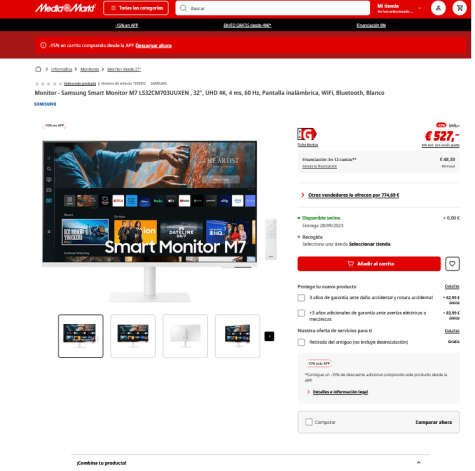Image resolution: width=475 pixels, height=471 pixels.
Task: Open 'Informática' breadcrumb
Action: point(61,69)
